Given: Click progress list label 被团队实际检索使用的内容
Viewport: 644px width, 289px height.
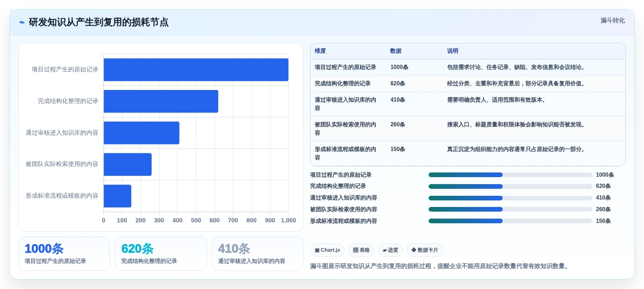Looking at the screenshot, I should coord(344,209).
